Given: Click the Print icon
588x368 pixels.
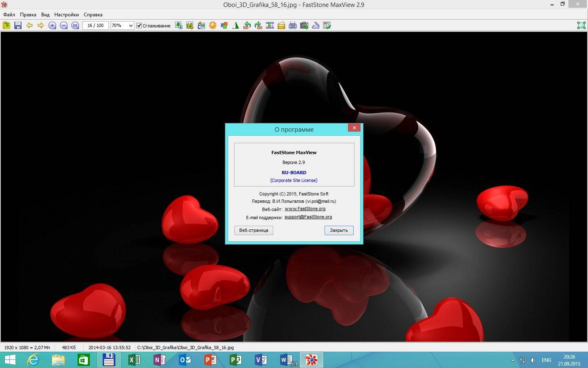Looking at the screenshot, I should [293, 25].
